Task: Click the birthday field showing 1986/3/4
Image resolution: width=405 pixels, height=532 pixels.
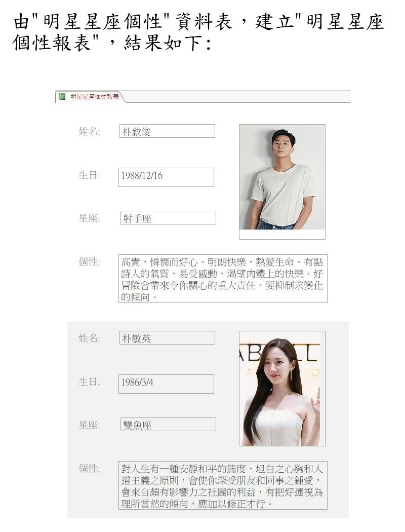Action: (x=166, y=384)
